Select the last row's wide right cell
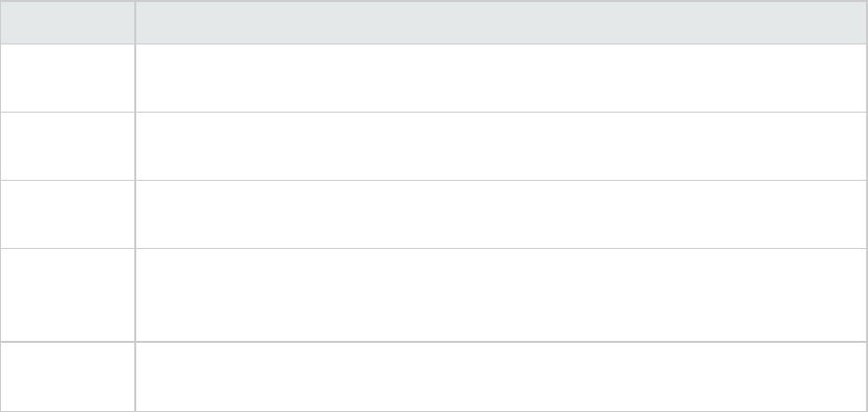Screen dimensions: 868x412 pos(501,376)
